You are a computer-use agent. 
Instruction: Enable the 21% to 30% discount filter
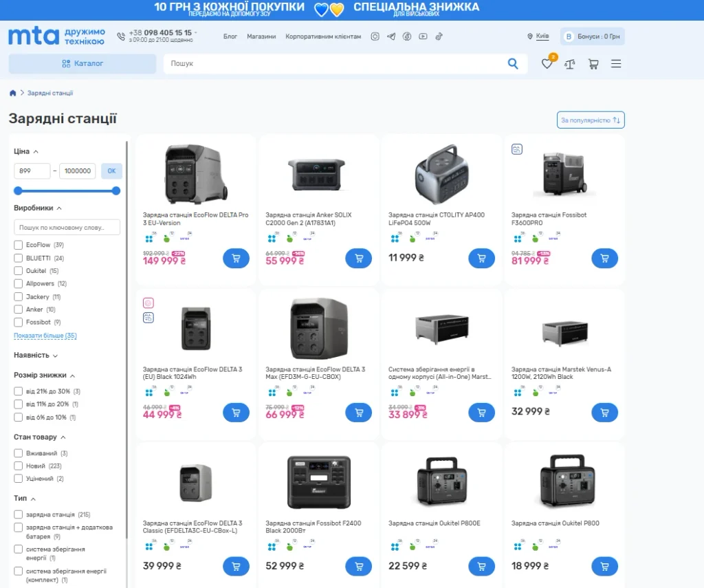pos(19,391)
